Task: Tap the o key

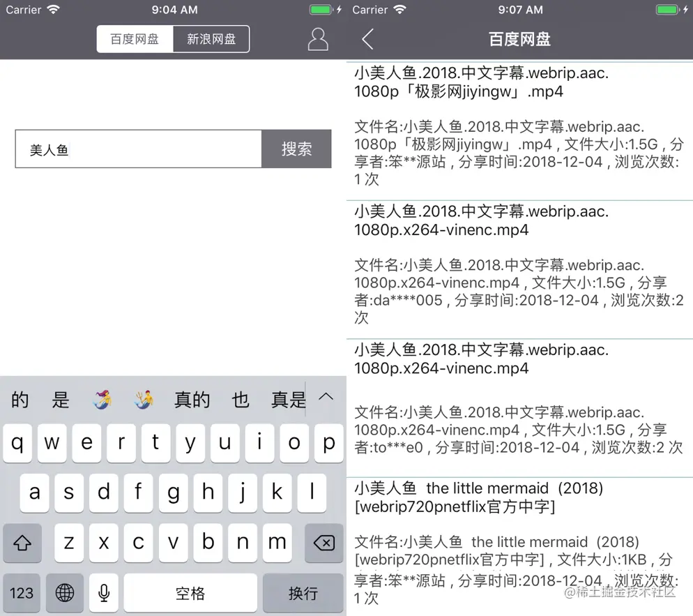Action: [294, 443]
